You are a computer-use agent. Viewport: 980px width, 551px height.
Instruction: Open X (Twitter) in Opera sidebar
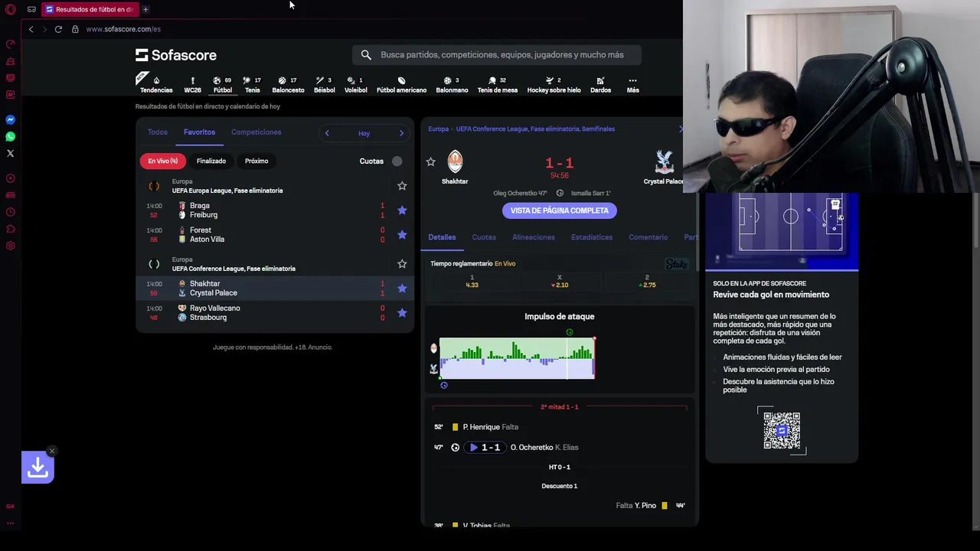[11, 153]
